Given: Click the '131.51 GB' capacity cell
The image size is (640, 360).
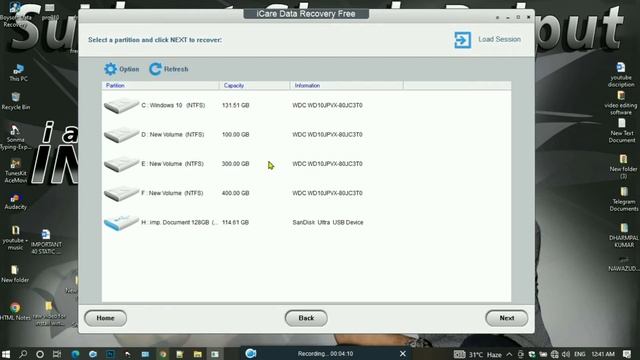Looking at the screenshot, I should (236, 105).
